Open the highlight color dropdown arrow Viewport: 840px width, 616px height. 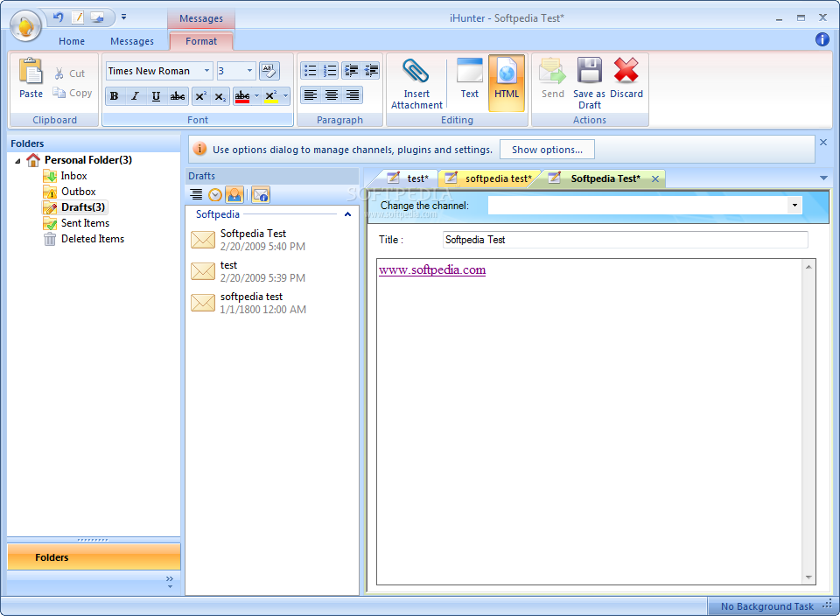pos(285,96)
